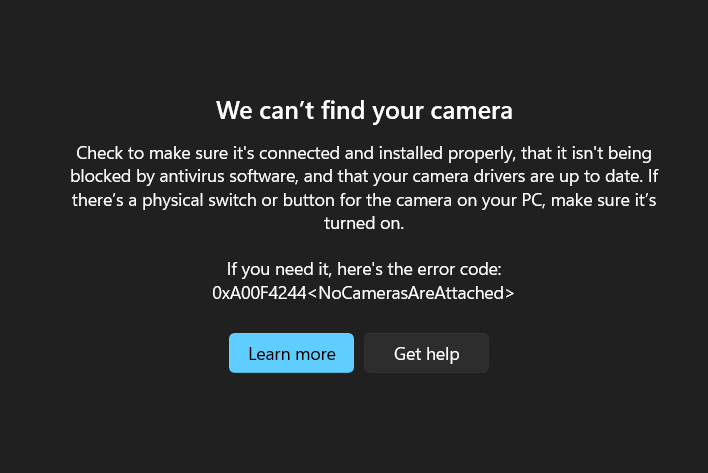This screenshot has width=708, height=473.
Task: Click the NoCamerasAreAttached error label
Action: point(410,293)
